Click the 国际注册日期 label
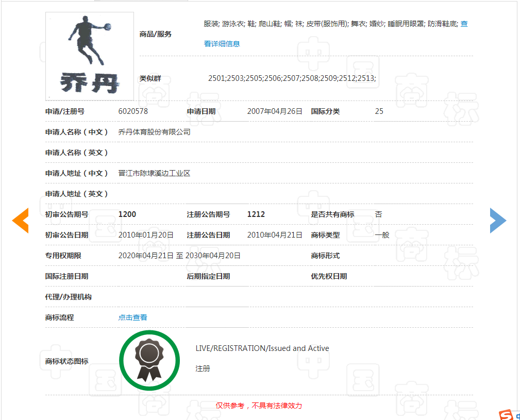The width and height of the screenshot is (520, 420). coord(66,276)
